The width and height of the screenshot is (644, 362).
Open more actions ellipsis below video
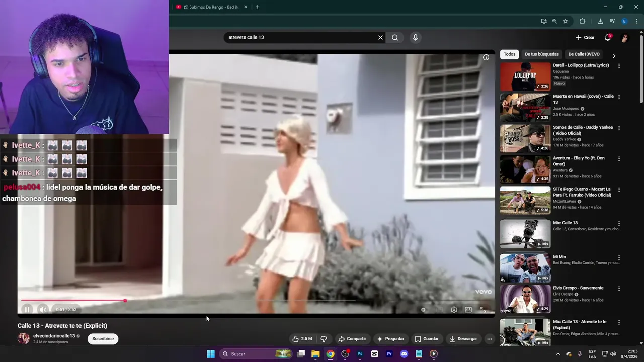(489, 339)
